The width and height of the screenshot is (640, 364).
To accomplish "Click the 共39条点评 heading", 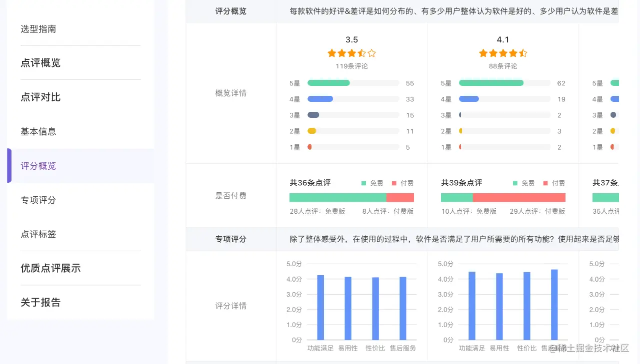I will (461, 183).
